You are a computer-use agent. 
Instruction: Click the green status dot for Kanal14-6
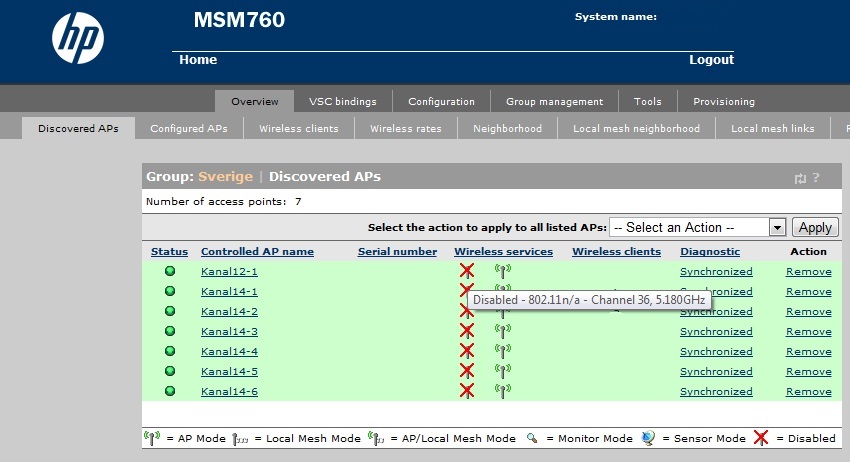[x=170, y=391]
